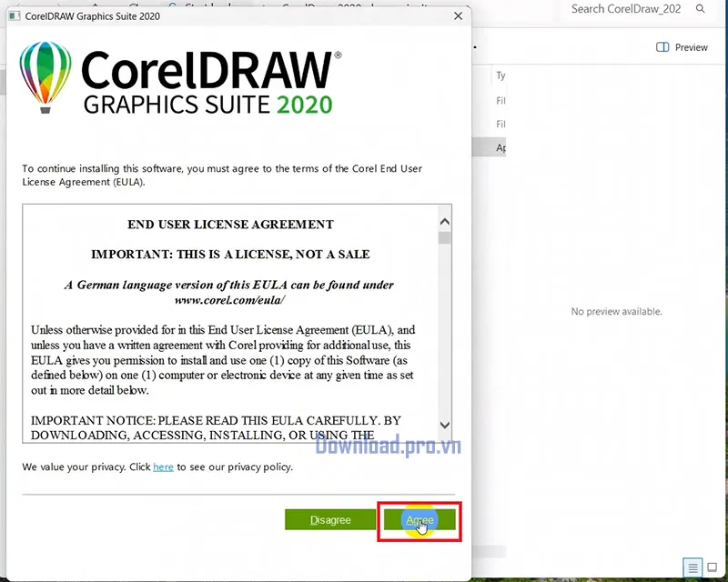Close the CorelDRAW installer dialog
728x582 pixels.
(x=457, y=15)
